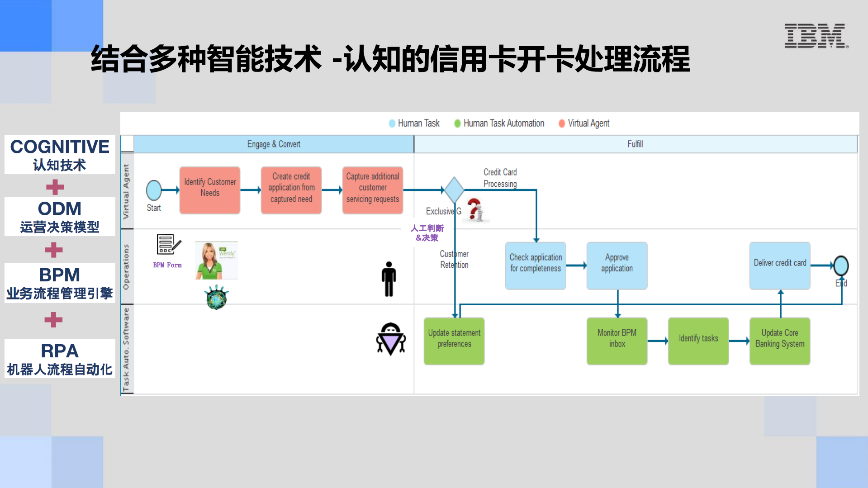The height and width of the screenshot is (488, 868).
Task: Switch to the Engage & Convert phase tab
Action: 274,144
